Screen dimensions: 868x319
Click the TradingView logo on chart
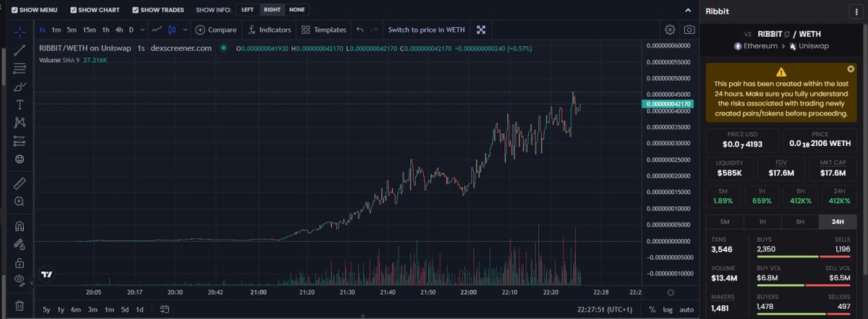(47, 274)
